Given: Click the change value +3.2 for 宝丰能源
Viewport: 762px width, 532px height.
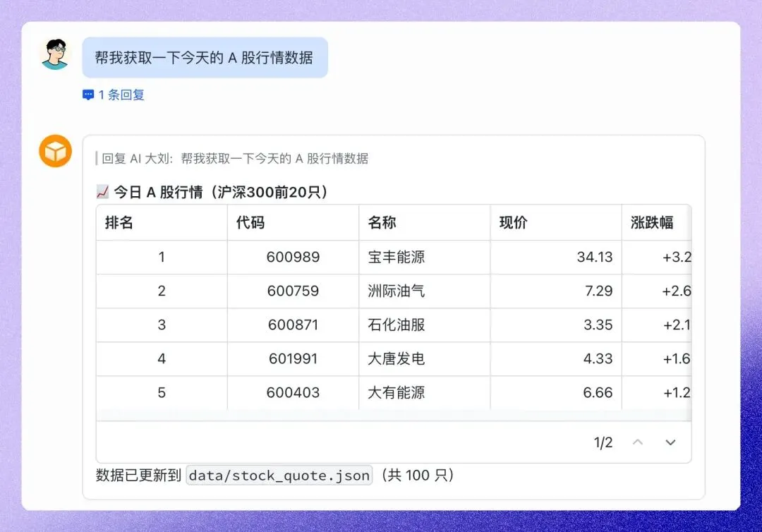Looking at the screenshot, I should click(677, 257).
